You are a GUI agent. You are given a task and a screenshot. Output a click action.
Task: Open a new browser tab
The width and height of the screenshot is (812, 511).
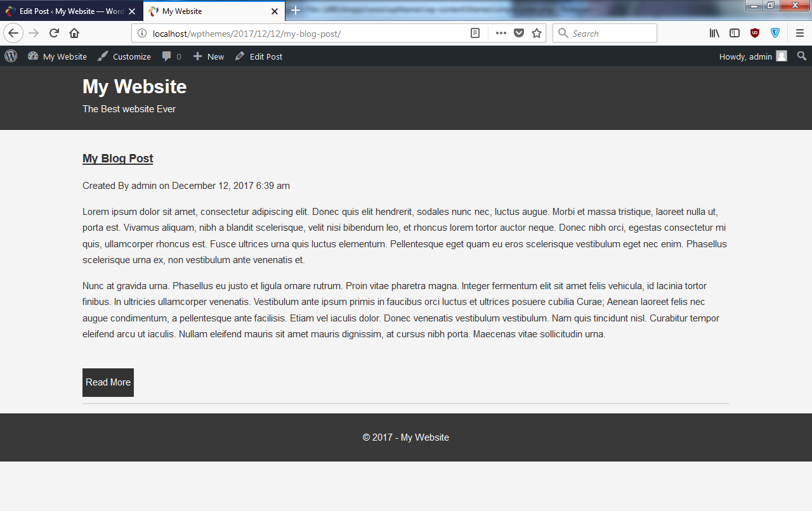(296, 11)
